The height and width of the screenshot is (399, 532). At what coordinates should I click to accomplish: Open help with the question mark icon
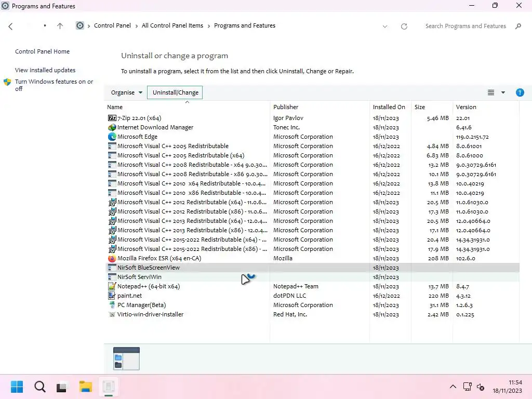520,92
